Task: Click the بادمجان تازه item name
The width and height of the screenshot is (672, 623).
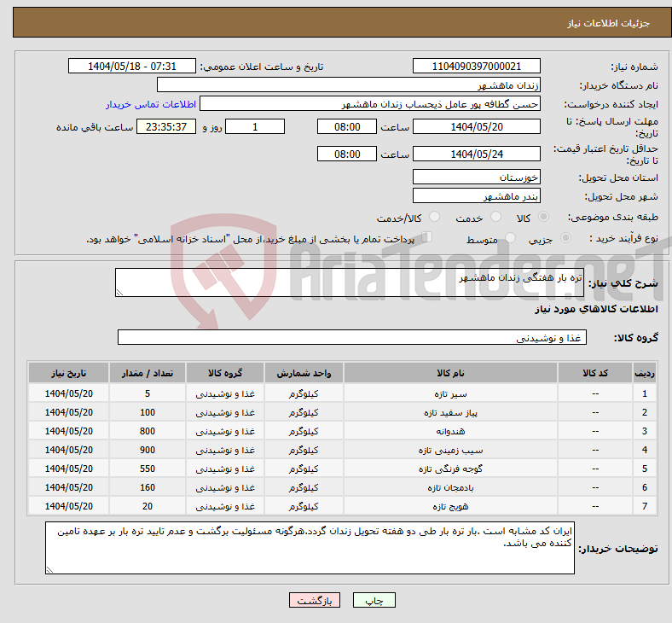Action: [x=450, y=487]
